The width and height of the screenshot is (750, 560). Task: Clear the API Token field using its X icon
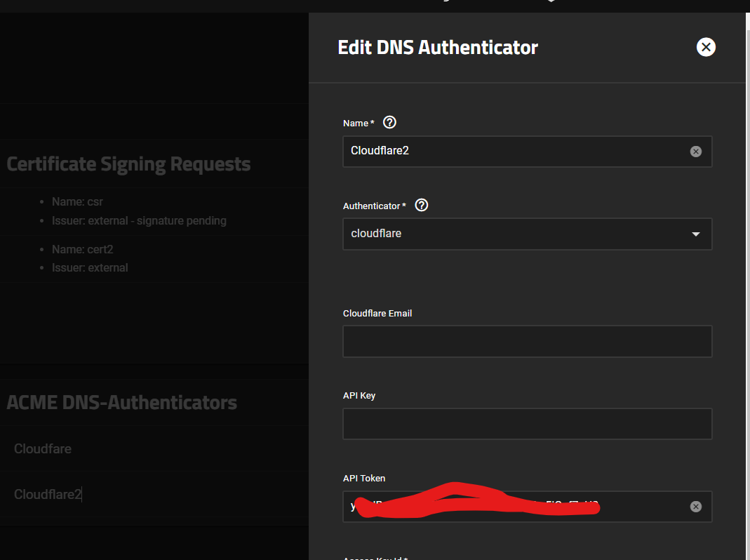pos(695,506)
